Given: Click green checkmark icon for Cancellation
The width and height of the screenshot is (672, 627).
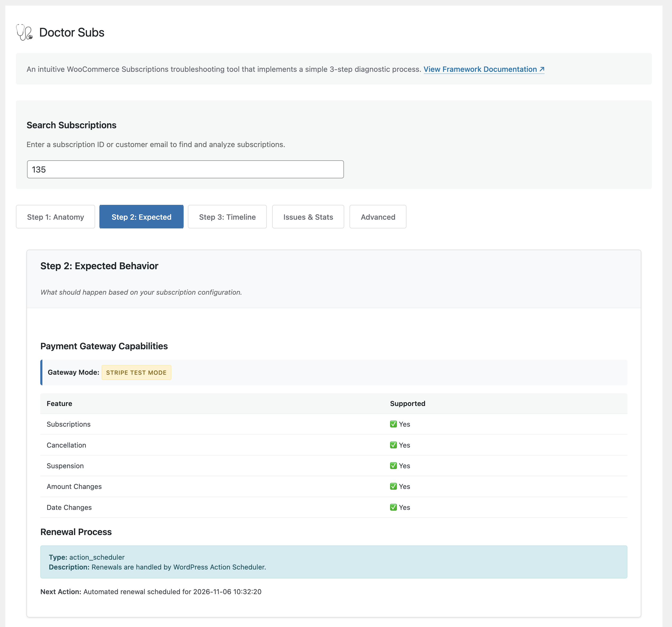Looking at the screenshot, I should point(393,445).
